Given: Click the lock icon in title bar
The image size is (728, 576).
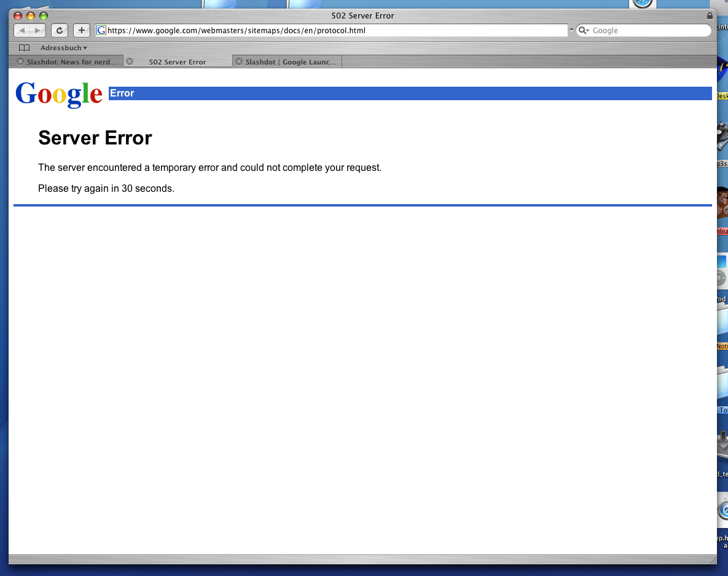Looking at the screenshot, I should [710, 16].
